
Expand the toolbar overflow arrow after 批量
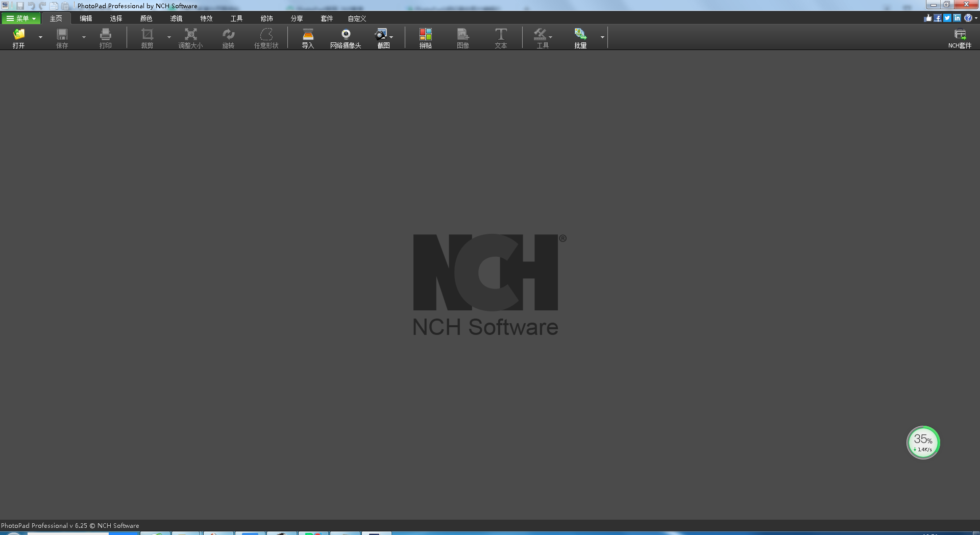click(x=602, y=37)
